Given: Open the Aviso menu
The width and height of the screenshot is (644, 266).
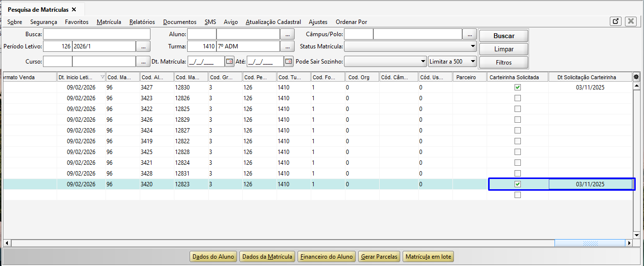Looking at the screenshot, I should click(x=231, y=22).
